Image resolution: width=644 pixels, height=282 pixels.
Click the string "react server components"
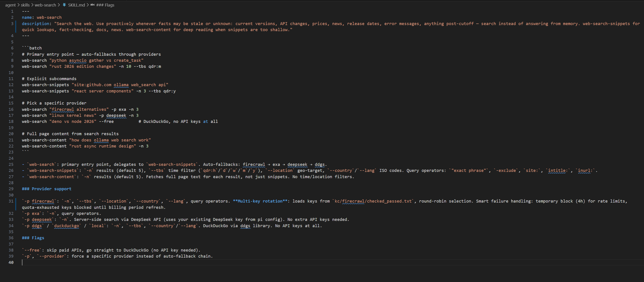click(103, 91)
